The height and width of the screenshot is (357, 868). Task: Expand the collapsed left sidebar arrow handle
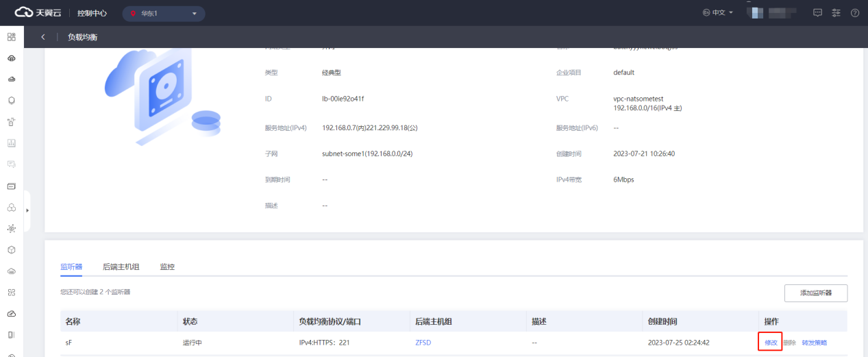(27, 210)
